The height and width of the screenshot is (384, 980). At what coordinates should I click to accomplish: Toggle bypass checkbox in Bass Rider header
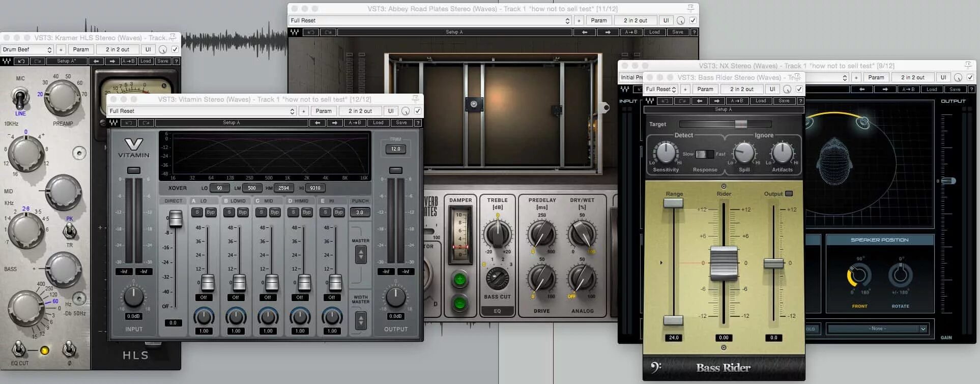[x=799, y=89]
